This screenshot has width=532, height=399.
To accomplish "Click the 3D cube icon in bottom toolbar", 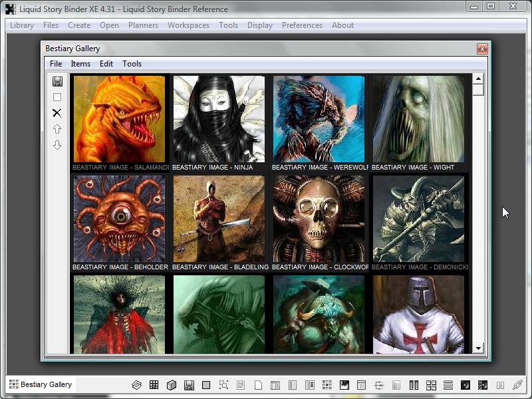I will point(171,385).
